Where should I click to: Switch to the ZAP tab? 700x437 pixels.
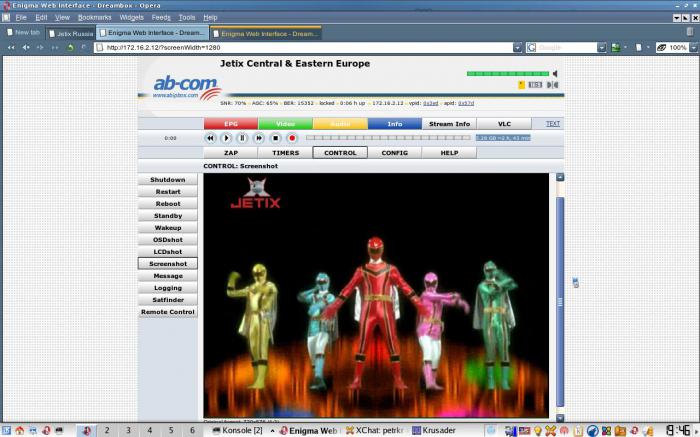[x=231, y=153]
